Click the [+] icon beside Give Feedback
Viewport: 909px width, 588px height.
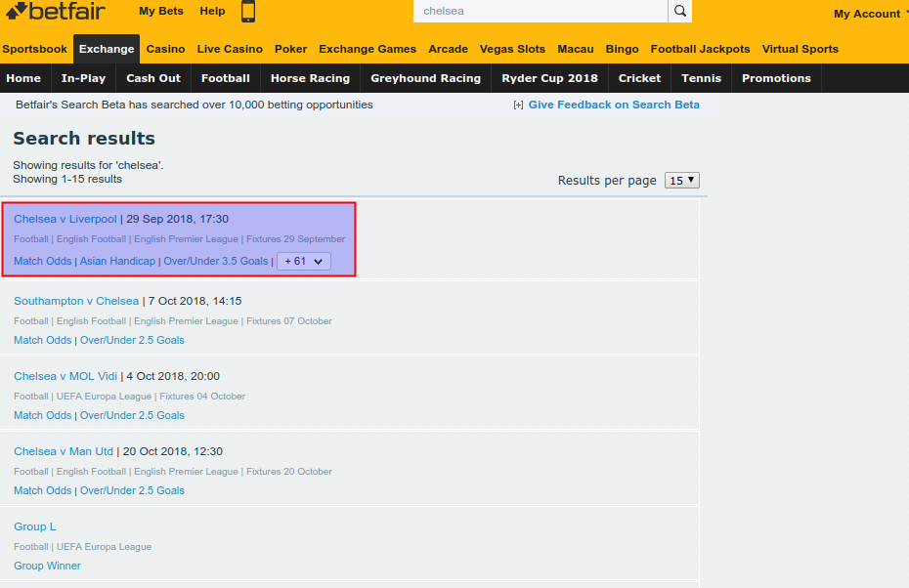[x=518, y=105]
